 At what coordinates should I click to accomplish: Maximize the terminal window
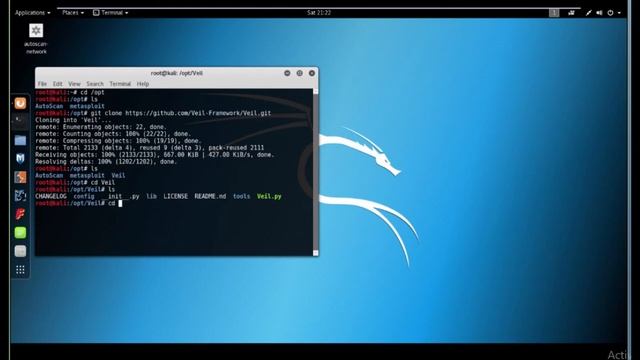point(300,73)
